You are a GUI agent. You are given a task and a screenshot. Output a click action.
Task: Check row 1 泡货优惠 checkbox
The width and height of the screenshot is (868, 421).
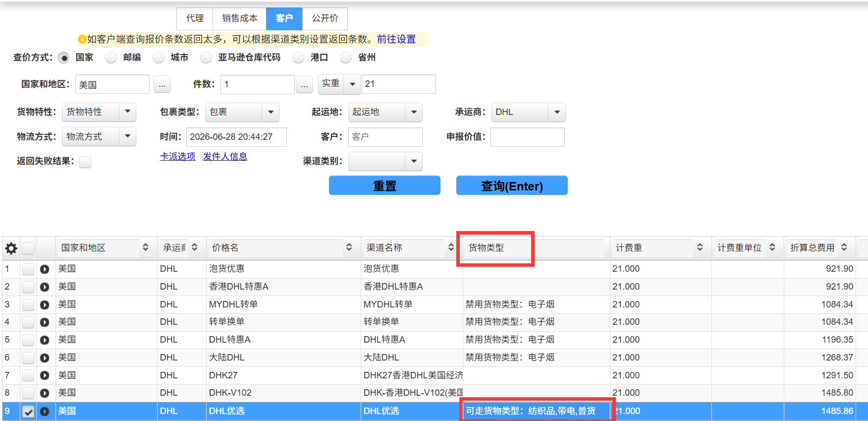pyautogui.click(x=28, y=269)
